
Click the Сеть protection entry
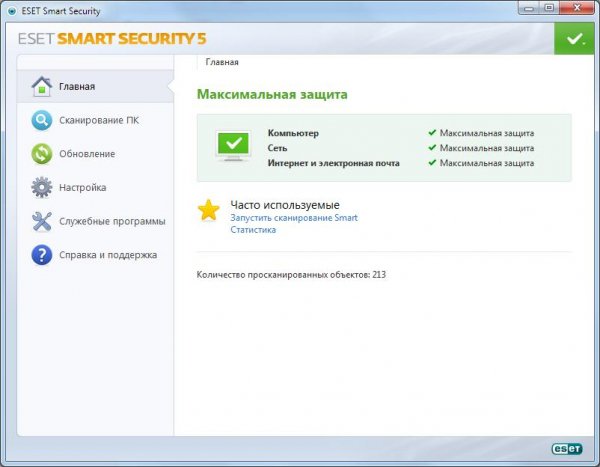pyautogui.click(x=277, y=148)
